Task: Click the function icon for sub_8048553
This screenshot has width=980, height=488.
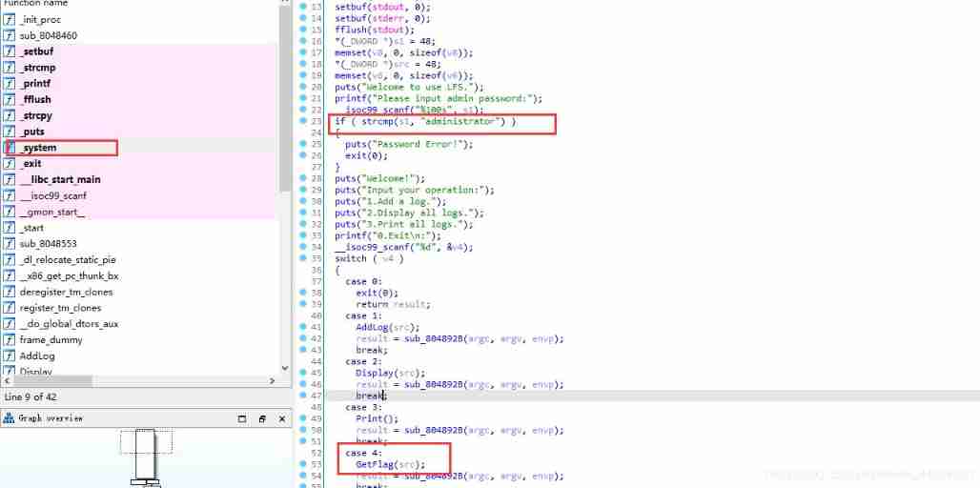Action: 10,244
